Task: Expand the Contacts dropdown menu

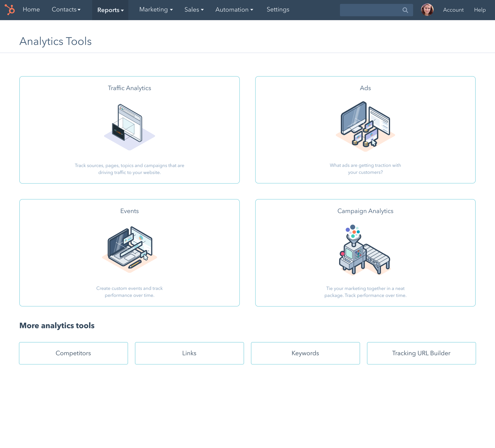Action: (x=66, y=9)
